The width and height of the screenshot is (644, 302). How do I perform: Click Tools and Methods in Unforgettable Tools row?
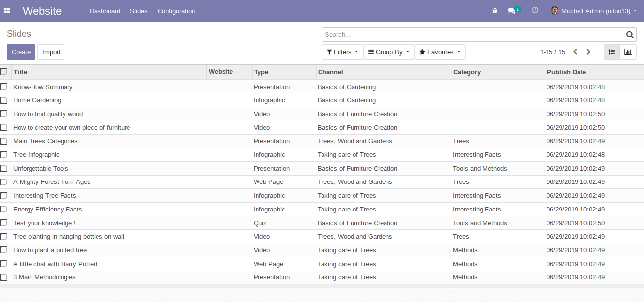tap(480, 169)
